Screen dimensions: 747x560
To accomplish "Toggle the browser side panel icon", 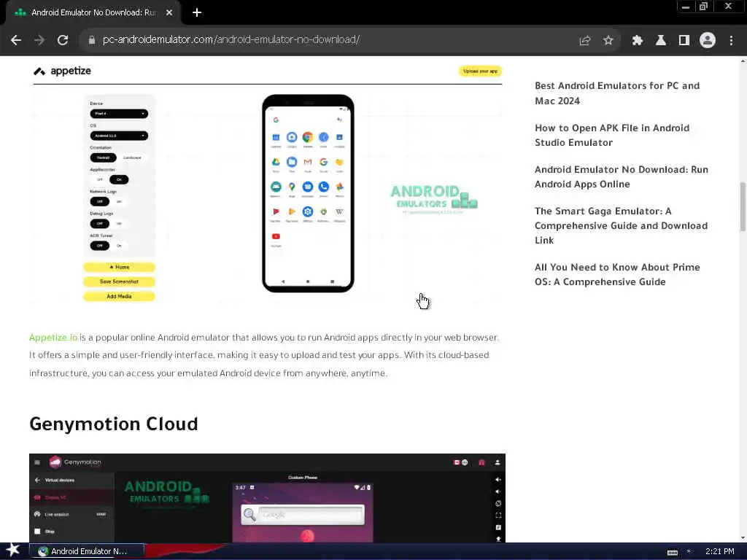I will coord(684,41).
